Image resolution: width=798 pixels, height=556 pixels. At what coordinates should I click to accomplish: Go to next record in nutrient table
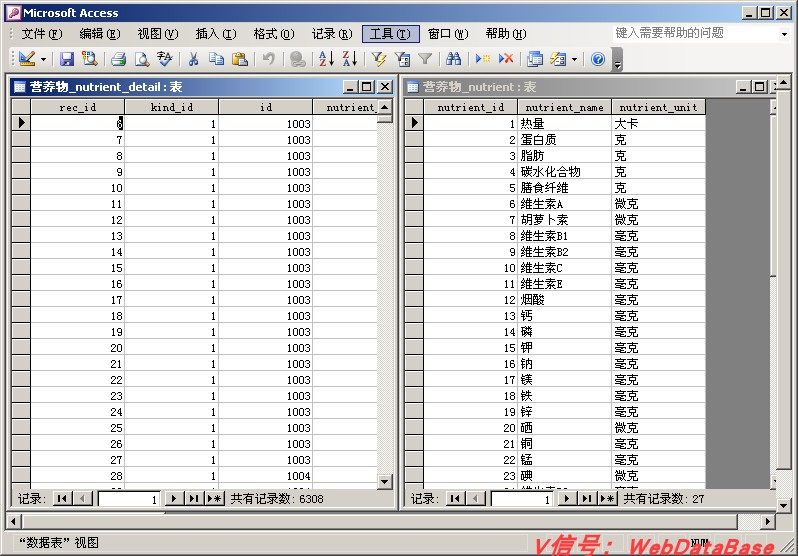(x=567, y=498)
